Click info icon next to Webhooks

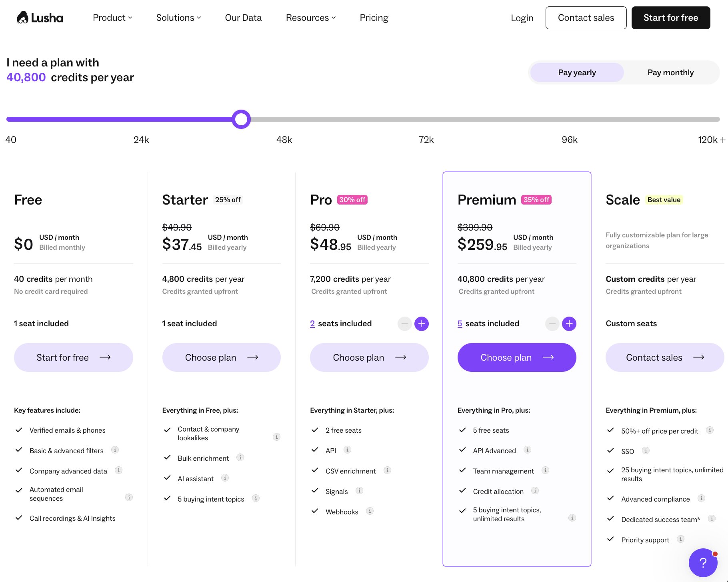[370, 511]
